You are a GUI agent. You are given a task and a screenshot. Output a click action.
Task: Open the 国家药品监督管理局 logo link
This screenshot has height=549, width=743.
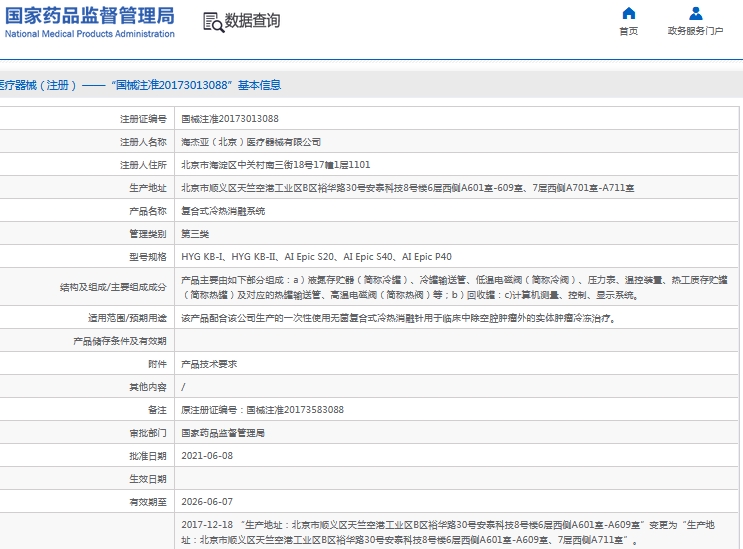90,22
